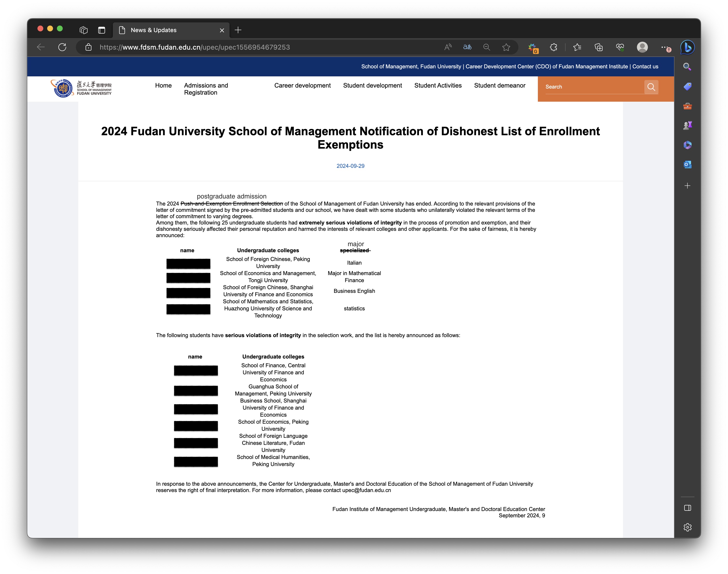The height and width of the screenshot is (574, 728).
Task: Follow School of Management, Fudan University link
Action: [x=411, y=67]
